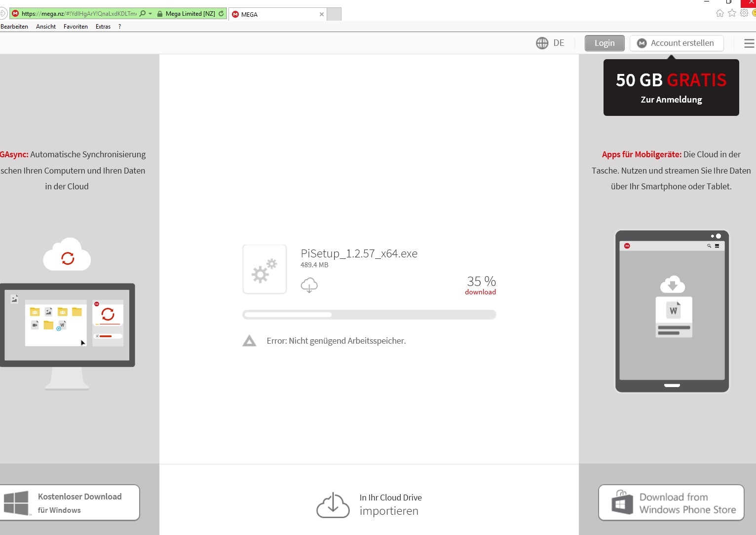Click the Windows Phone Store bag icon
Image resolution: width=756 pixels, height=535 pixels.
pyautogui.click(x=622, y=502)
